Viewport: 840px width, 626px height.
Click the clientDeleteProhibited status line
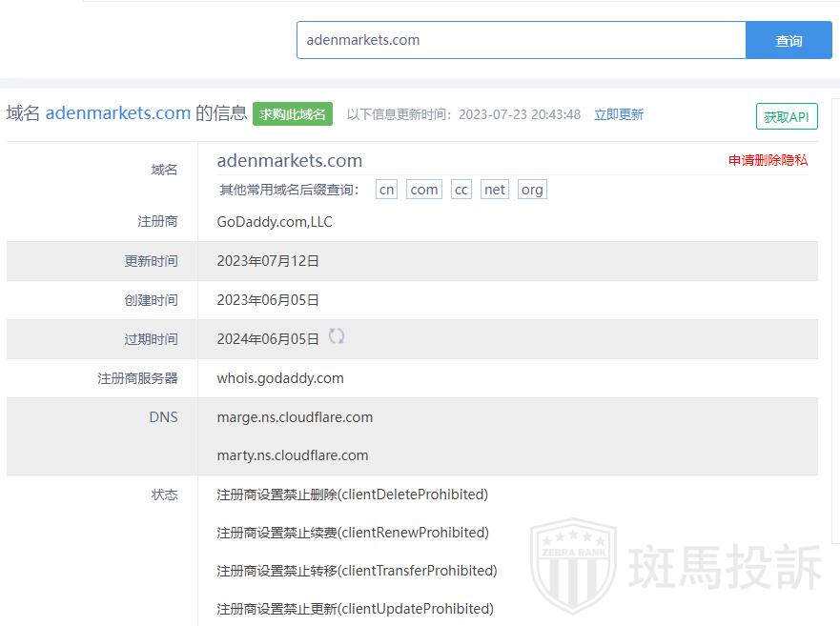(352, 495)
